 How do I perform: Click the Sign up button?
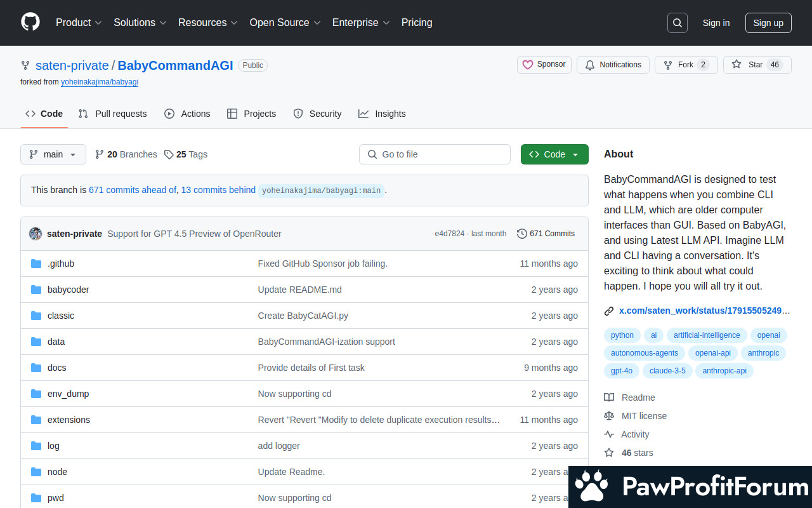[x=768, y=23]
